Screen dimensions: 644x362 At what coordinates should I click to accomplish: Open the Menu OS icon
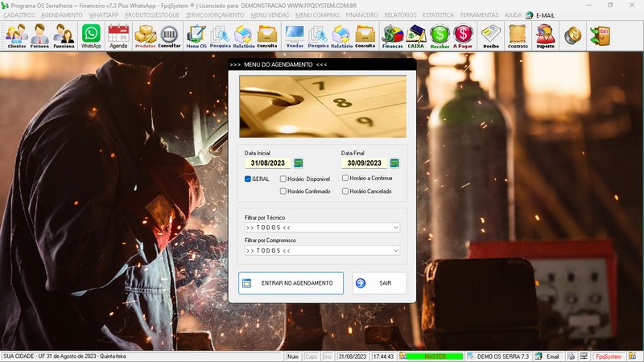pyautogui.click(x=196, y=35)
